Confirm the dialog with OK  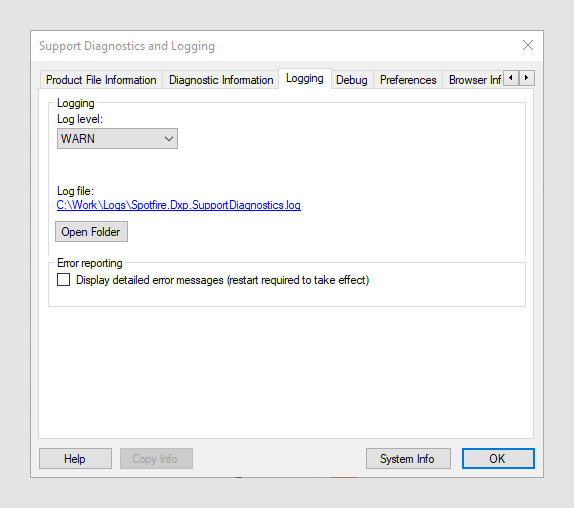(x=498, y=459)
